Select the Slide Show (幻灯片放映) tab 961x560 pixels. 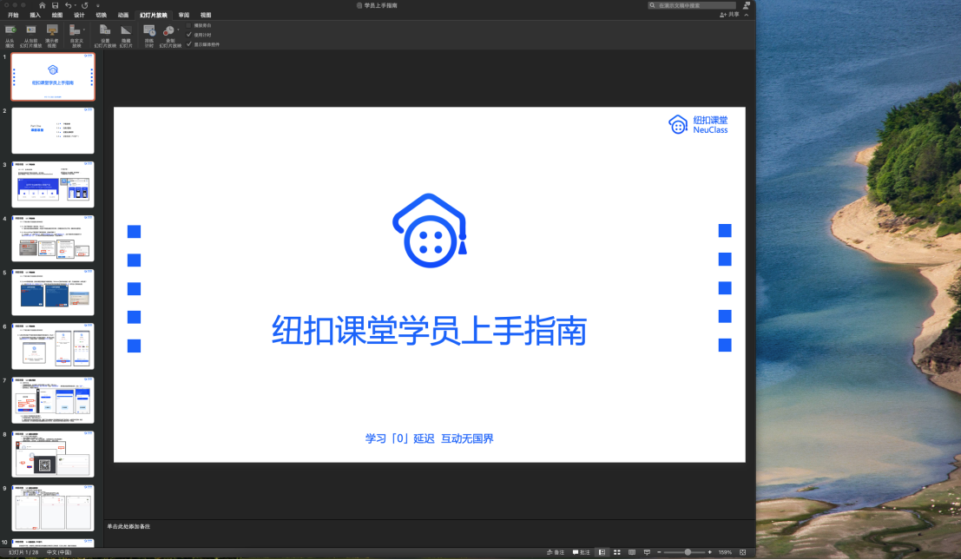tap(153, 15)
